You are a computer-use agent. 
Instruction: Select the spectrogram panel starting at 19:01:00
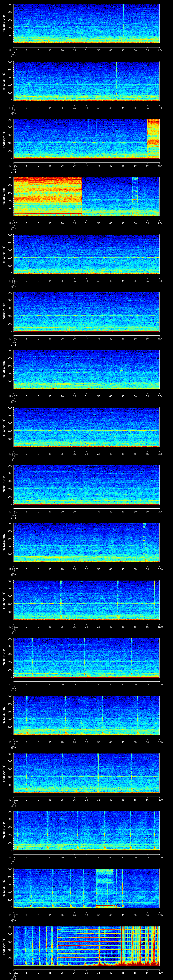pos(86,81)
